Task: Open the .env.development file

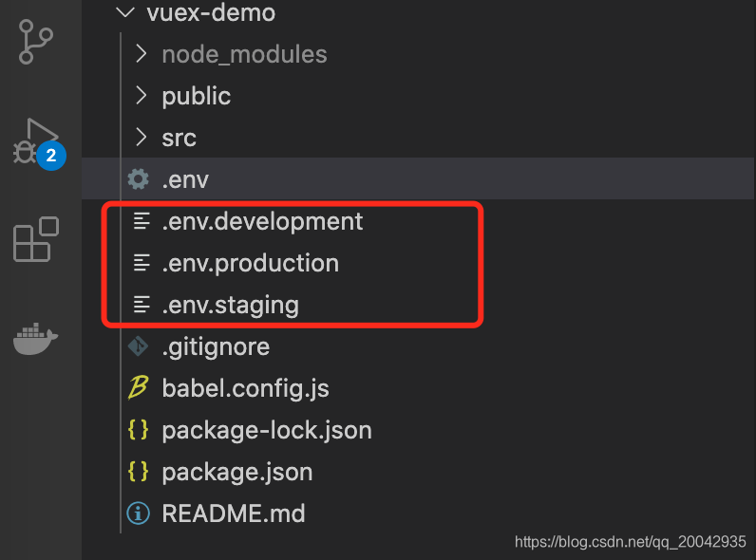Action: pyautogui.click(x=262, y=221)
